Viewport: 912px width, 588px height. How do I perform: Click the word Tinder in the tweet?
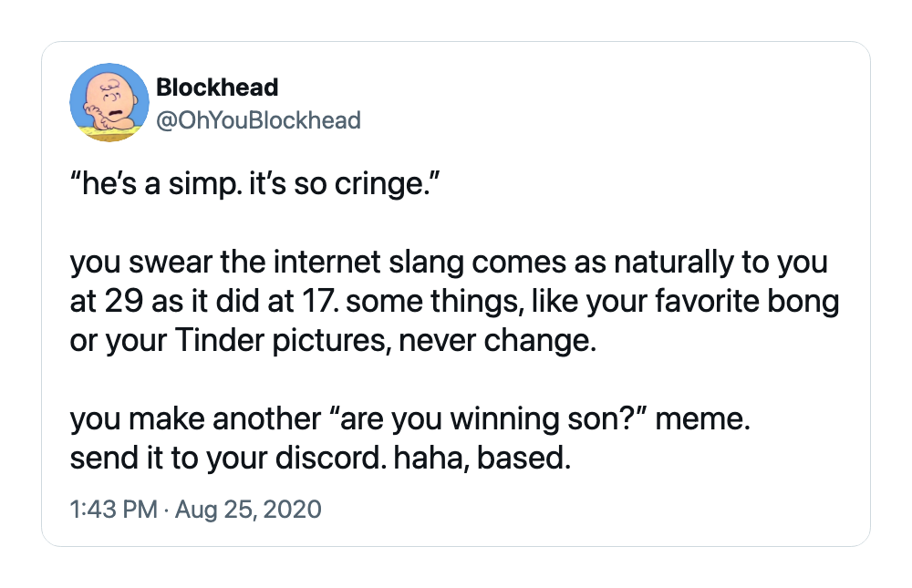(219, 340)
